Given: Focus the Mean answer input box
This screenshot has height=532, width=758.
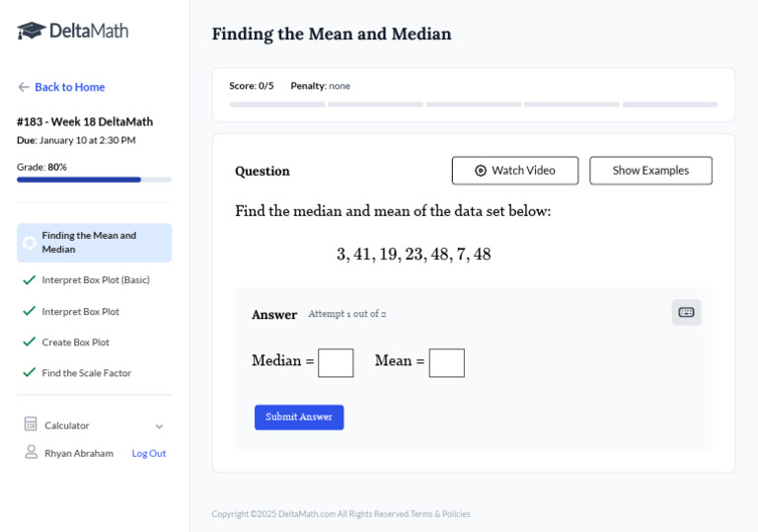Looking at the screenshot, I should pos(446,362).
